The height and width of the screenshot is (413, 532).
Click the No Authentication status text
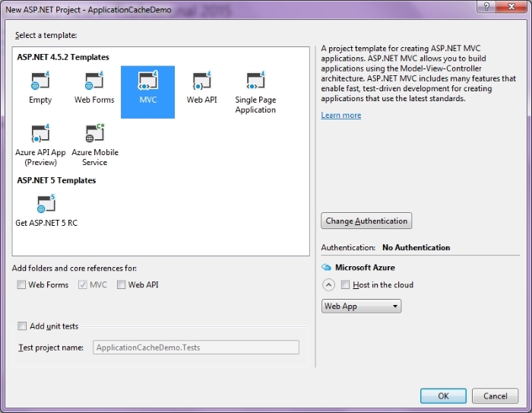pos(416,248)
